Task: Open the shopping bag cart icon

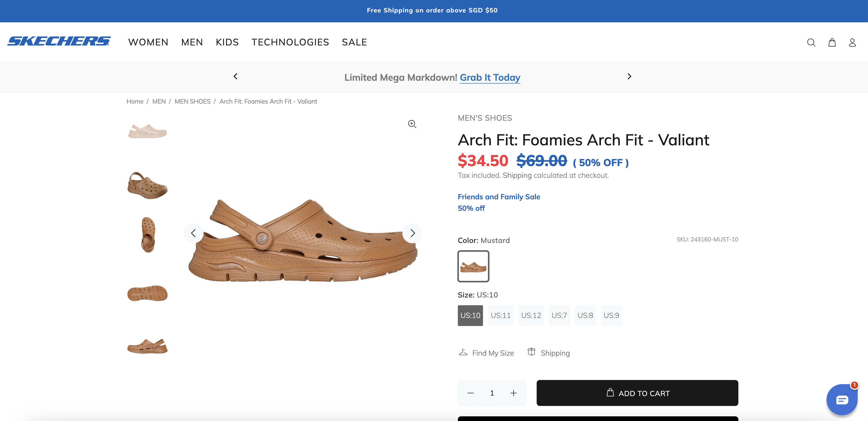Action: pyautogui.click(x=832, y=43)
